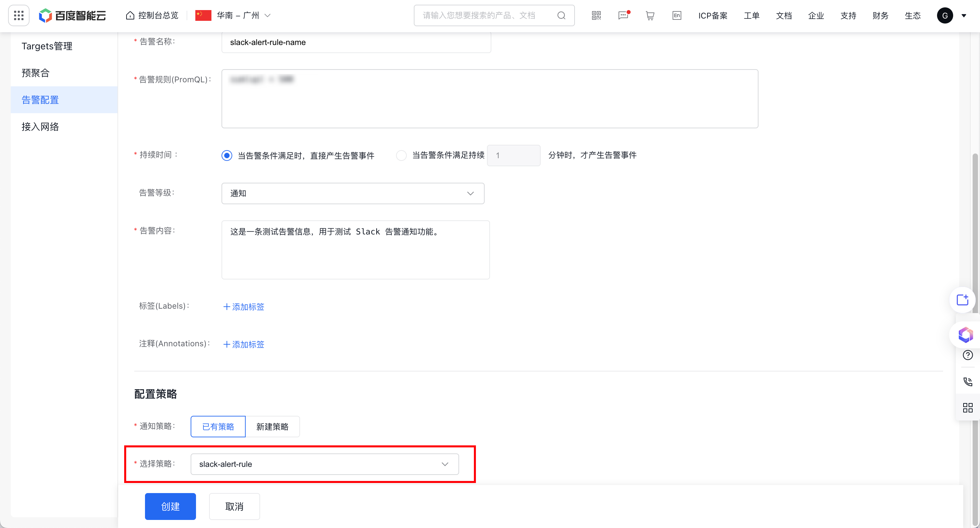
Task: Click the Baidu AI Cloud logo
Action: (72, 15)
